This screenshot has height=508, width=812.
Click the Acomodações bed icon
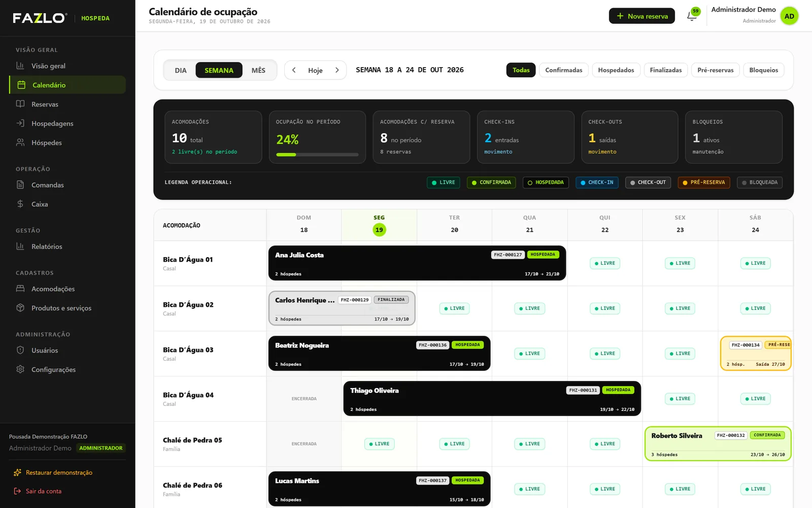(20, 289)
